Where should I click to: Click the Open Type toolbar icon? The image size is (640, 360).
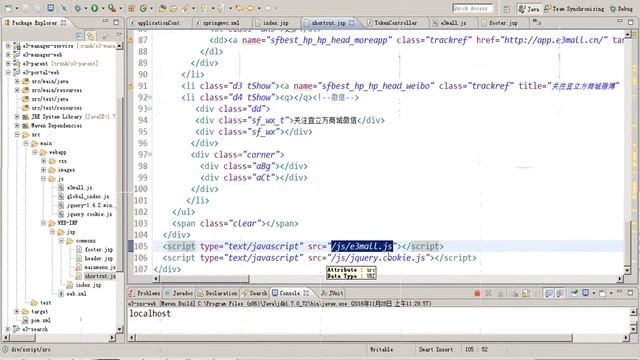[x=162, y=8]
